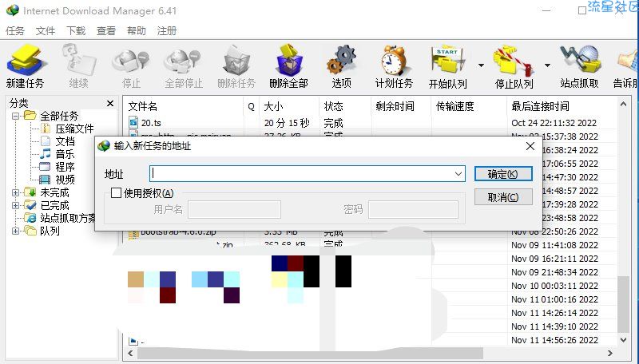Expand the 队列 tree node
This screenshot has height=364, width=639.
coord(15,231)
